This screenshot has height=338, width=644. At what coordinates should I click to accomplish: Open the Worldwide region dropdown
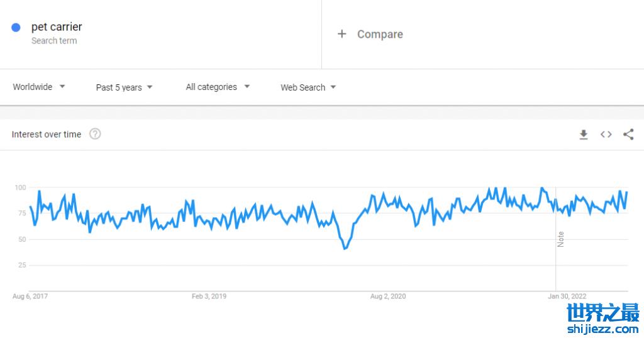39,87
